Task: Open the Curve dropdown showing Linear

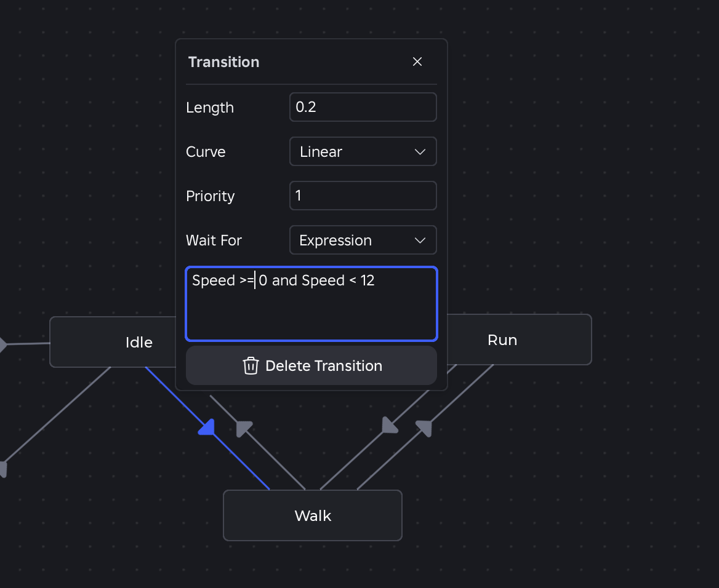Action: 363,151
